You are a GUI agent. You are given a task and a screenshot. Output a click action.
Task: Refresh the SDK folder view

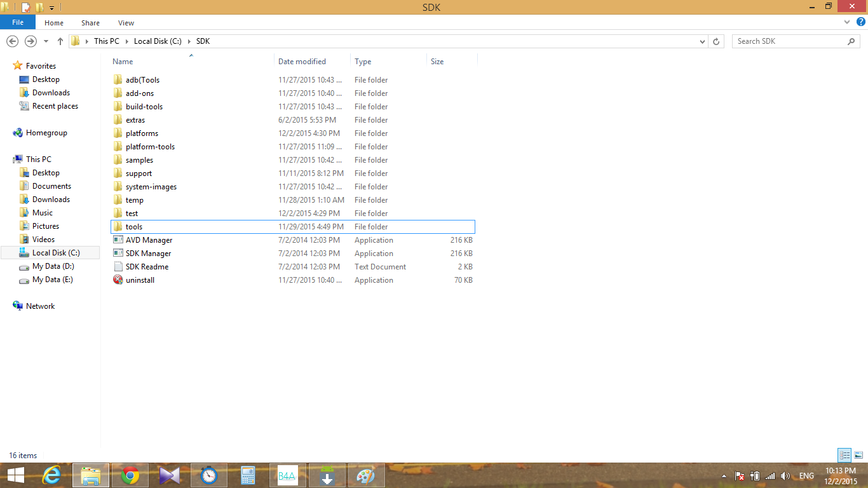point(716,41)
